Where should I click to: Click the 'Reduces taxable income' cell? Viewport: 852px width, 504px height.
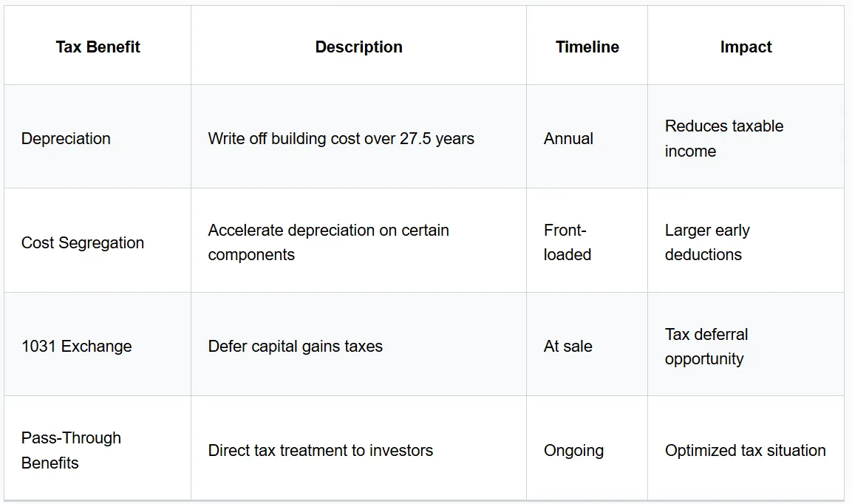coord(724,139)
